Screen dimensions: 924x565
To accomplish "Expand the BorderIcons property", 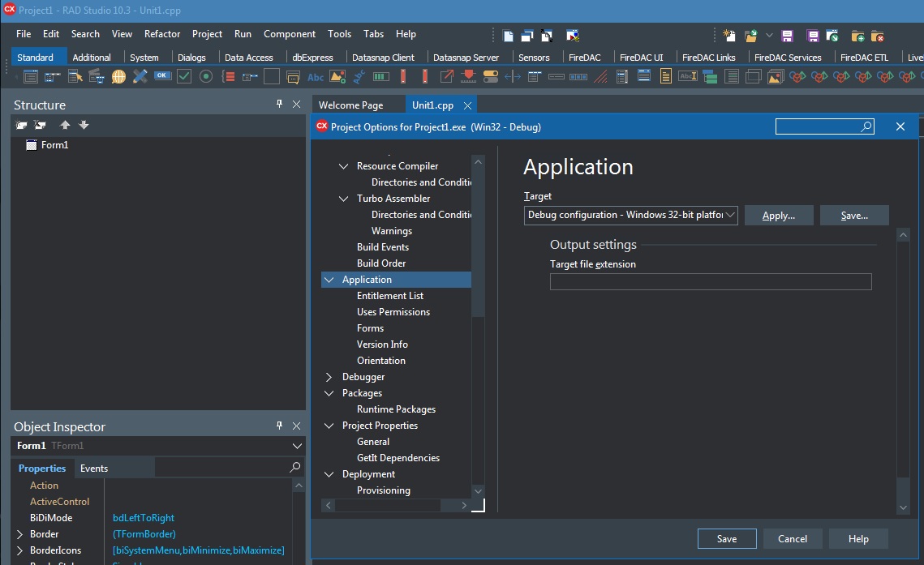I will coord(19,551).
